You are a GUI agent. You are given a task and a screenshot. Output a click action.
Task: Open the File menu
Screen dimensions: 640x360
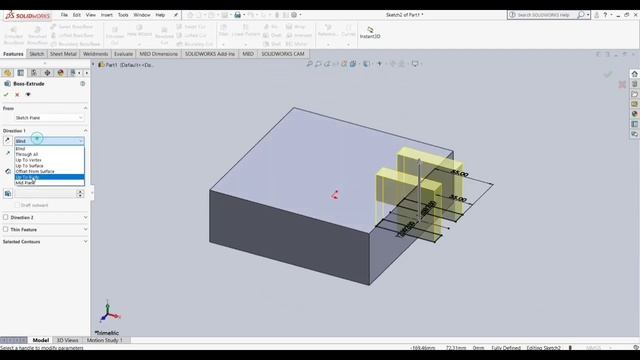click(64, 15)
